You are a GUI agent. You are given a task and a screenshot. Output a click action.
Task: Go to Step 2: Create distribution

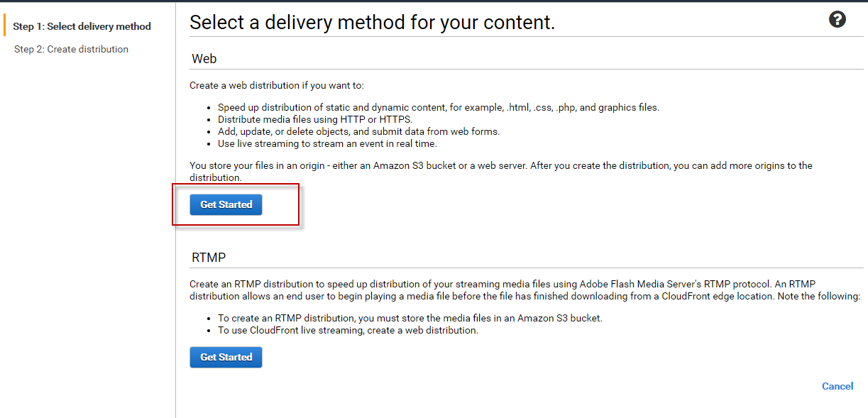coord(71,49)
